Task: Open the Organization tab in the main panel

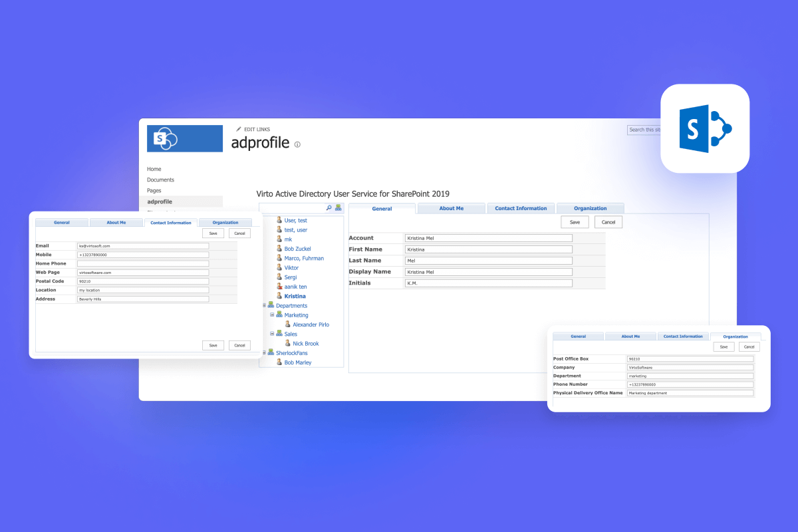Action: coord(590,207)
